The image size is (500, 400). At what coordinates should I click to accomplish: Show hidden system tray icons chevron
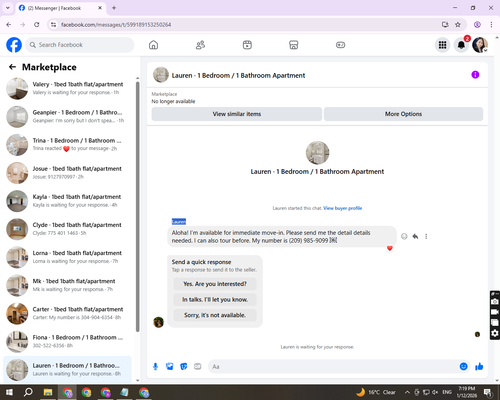[x=407, y=392]
